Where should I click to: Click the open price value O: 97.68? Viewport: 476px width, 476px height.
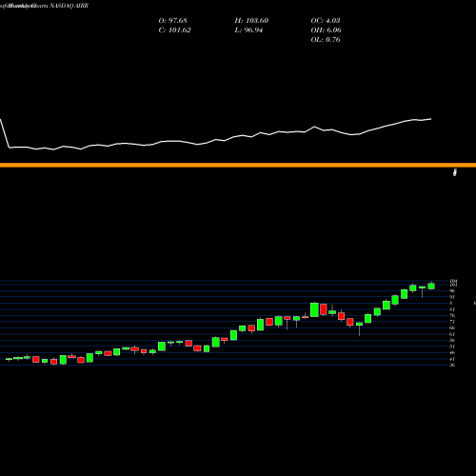coord(172,21)
